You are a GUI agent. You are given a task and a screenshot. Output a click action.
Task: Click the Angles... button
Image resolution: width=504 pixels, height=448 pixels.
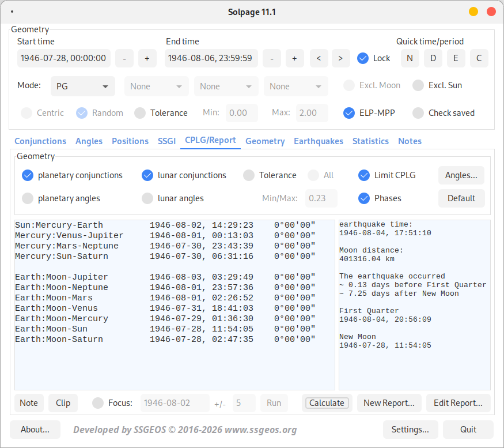pos(461,175)
